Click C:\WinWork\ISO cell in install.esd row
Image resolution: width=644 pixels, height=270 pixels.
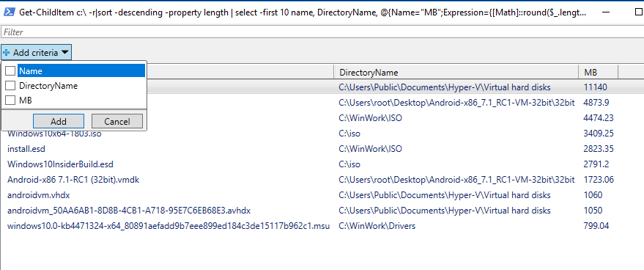click(x=371, y=149)
